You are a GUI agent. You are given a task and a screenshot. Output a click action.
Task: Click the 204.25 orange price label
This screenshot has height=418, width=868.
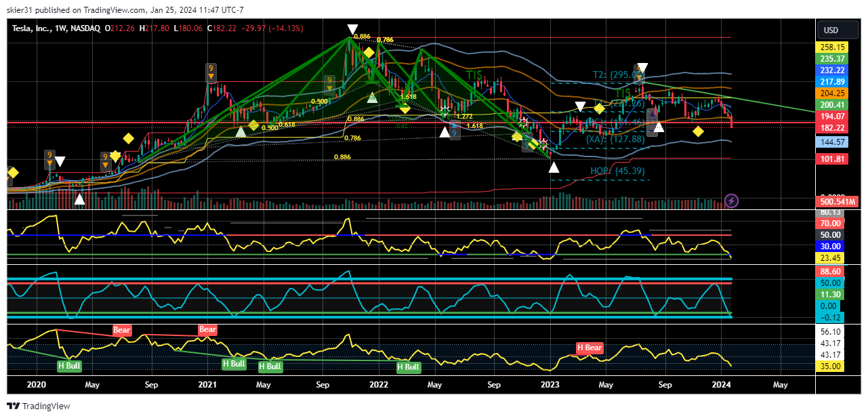point(831,93)
